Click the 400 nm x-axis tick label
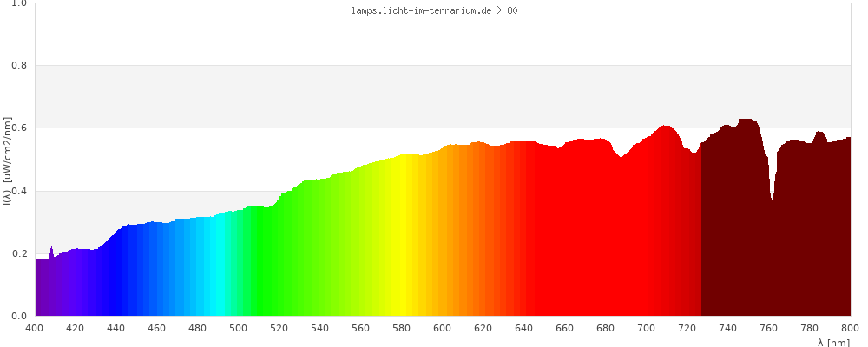The height and width of the screenshot is (347, 868). click(35, 328)
